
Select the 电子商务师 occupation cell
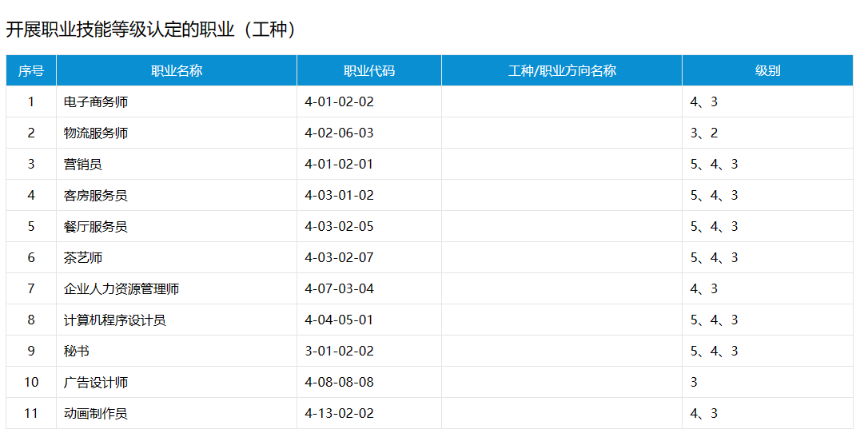(177, 101)
